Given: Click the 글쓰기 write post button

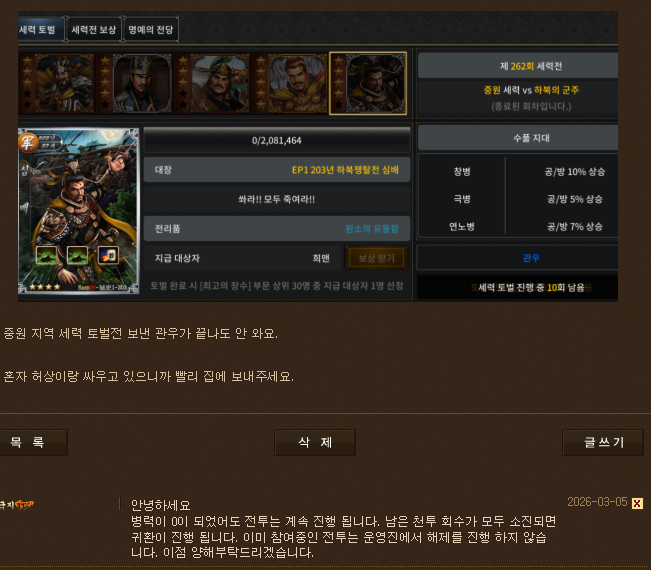Looking at the screenshot, I should point(603,442).
